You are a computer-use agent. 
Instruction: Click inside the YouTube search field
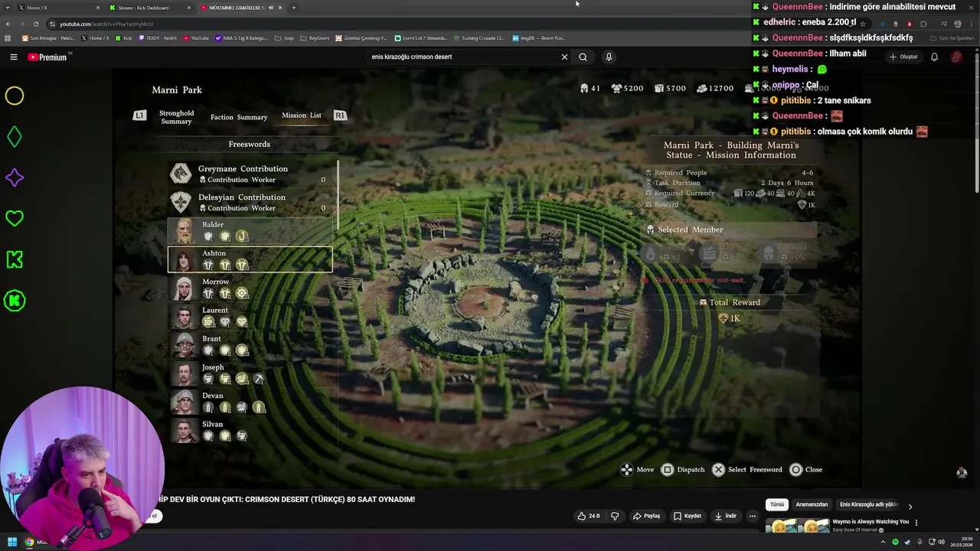coord(463,57)
